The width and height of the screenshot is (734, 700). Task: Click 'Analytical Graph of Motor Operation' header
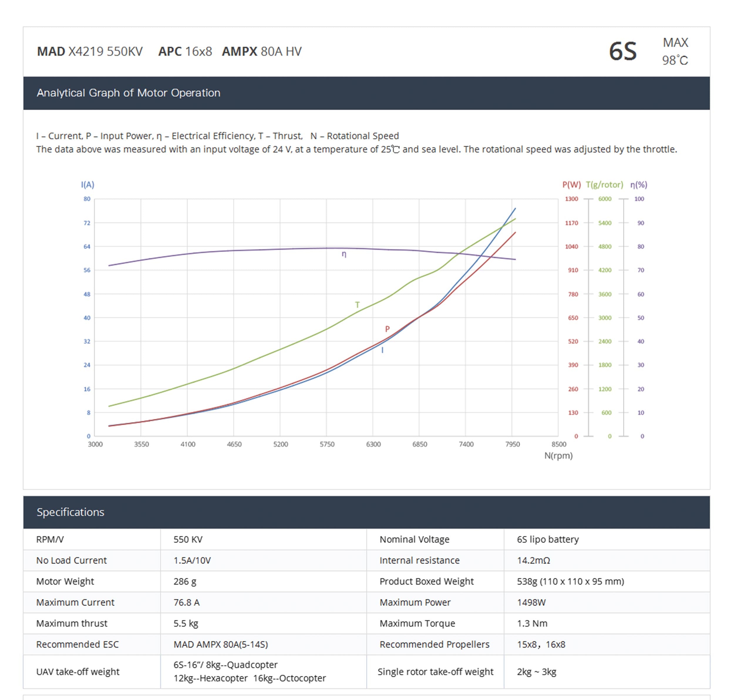128,93
